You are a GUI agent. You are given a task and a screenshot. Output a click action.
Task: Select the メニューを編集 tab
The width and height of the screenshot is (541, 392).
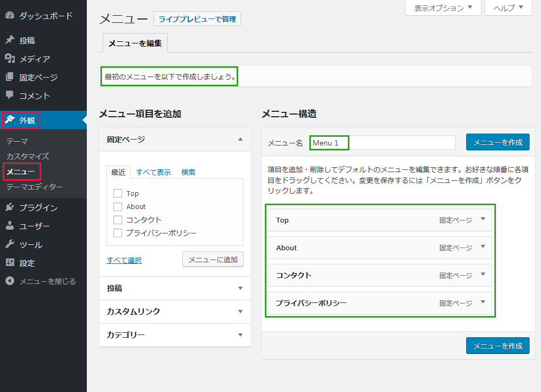[135, 43]
